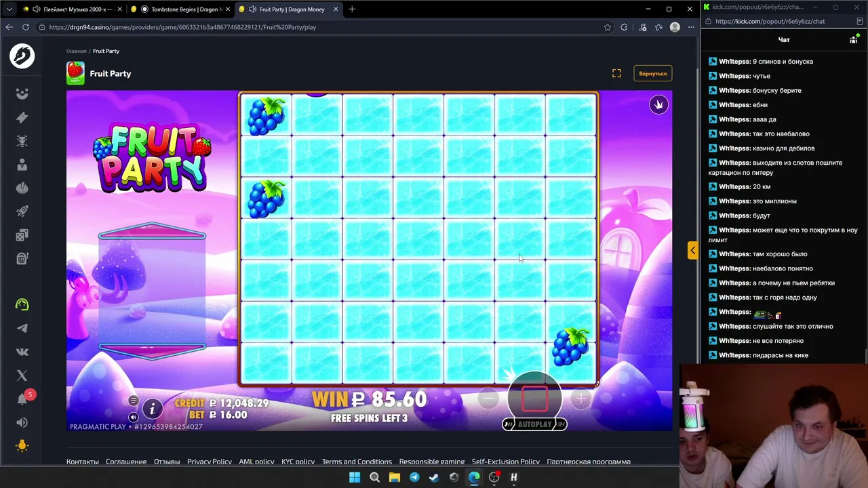This screenshot has height=488, width=868.
Task: Open AML policy footer link
Action: (x=256, y=462)
